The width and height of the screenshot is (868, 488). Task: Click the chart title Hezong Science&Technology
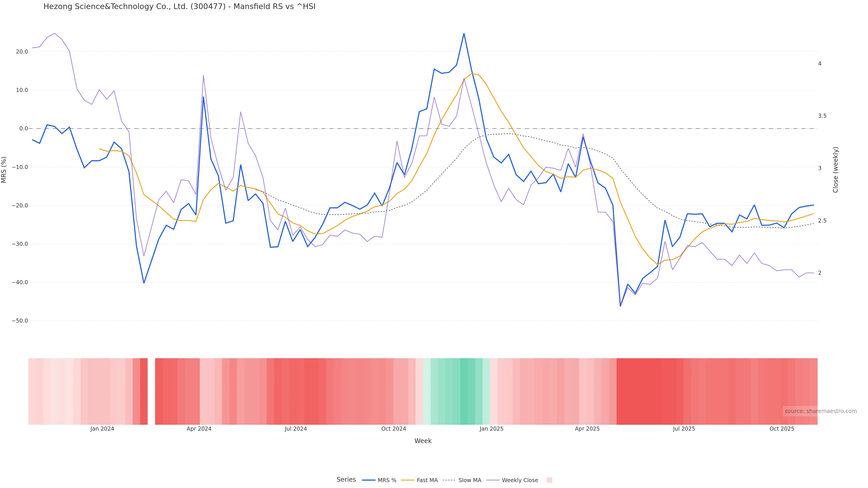179,6
